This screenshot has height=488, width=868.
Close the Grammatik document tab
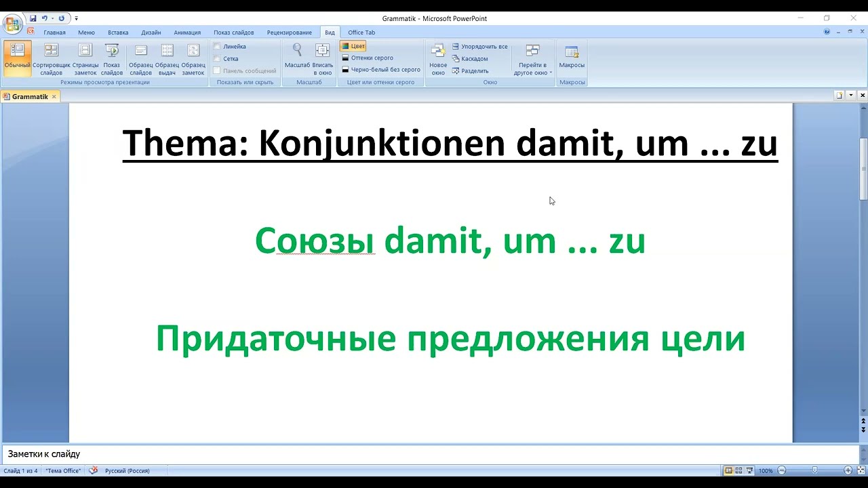(54, 97)
